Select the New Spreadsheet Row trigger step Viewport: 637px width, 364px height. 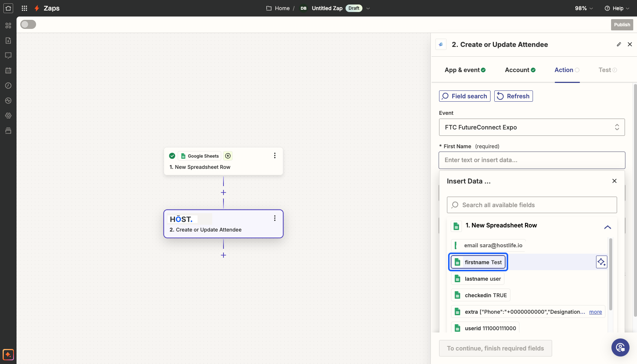click(223, 161)
